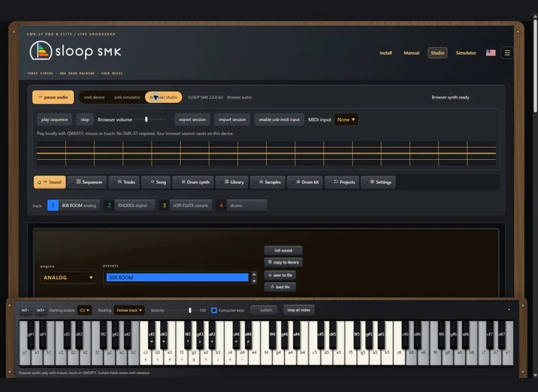Click the sequence step grid display
This screenshot has height=392, width=538.
coord(266,153)
